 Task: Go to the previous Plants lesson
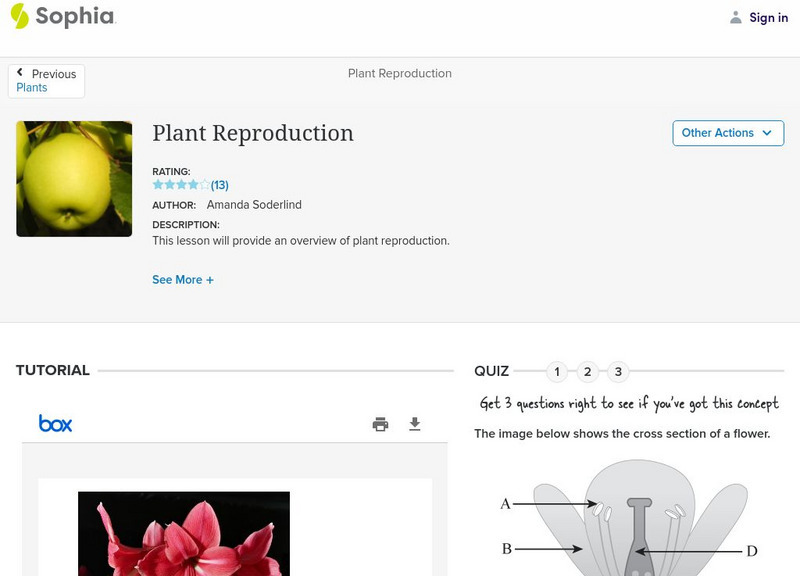tap(32, 88)
